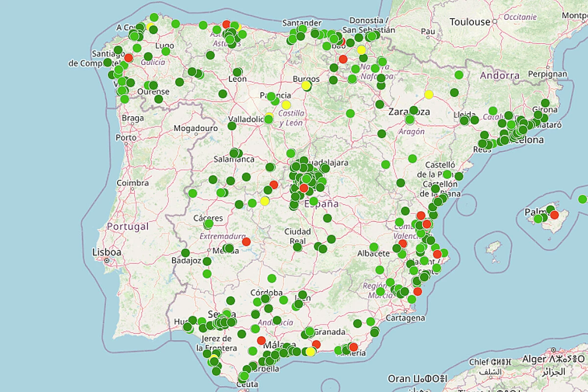The height and width of the screenshot is (392, 588).
Task: Click the Toulouse city label
Action: tap(469, 22)
